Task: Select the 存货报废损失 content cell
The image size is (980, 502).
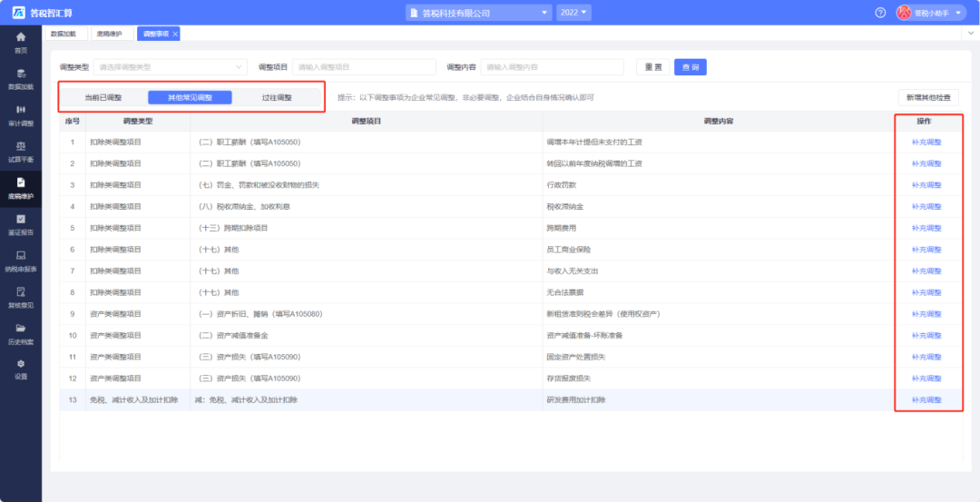Action: pyautogui.click(x=718, y=379)
